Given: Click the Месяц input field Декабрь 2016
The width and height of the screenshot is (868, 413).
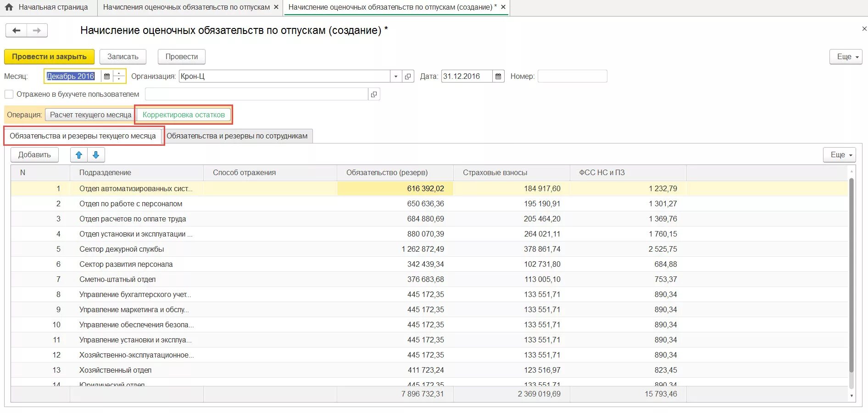Looking at the screenshot, I should pyautogui.click(x=73, y=77).
